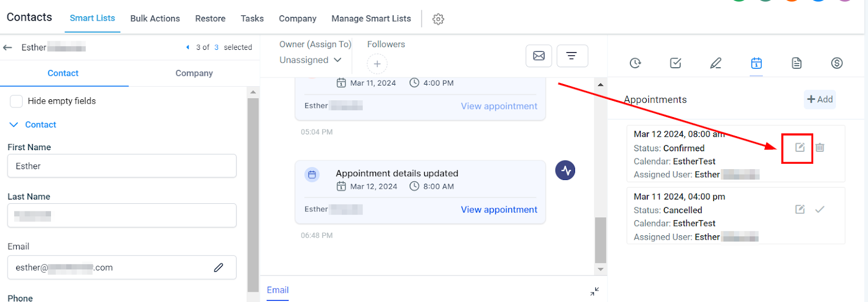Open the Payments dollar panel icon
The width and height of the screenshot is (868, 302).
pos(837,63)
